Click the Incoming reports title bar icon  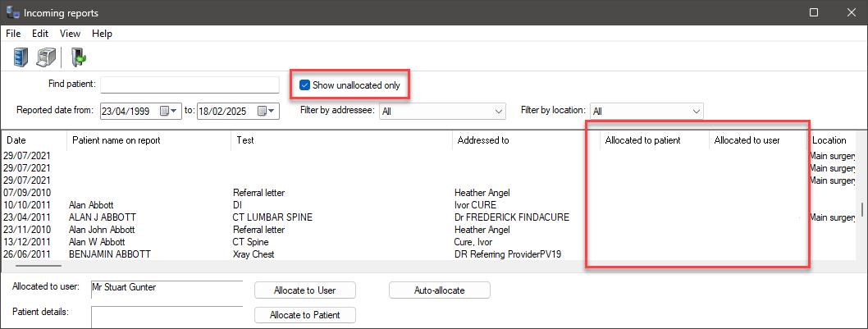tap(12, 11)
